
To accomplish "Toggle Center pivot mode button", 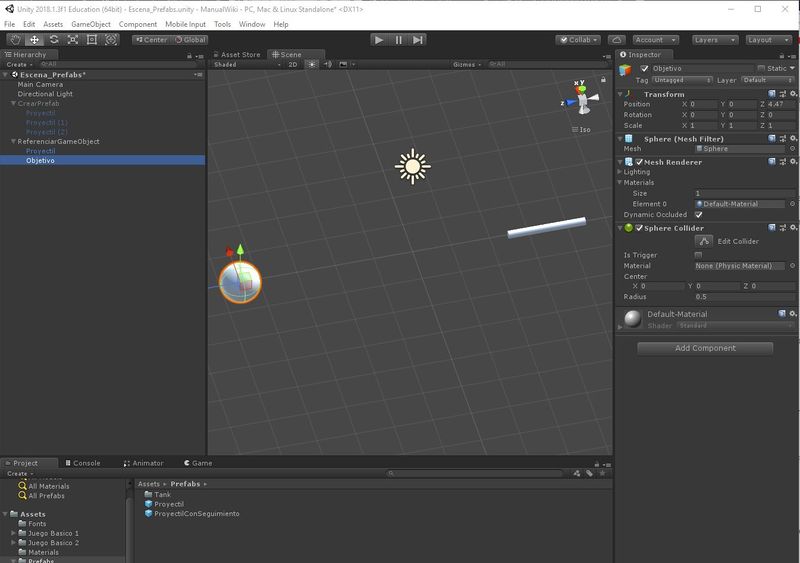I will coord(151,40).
